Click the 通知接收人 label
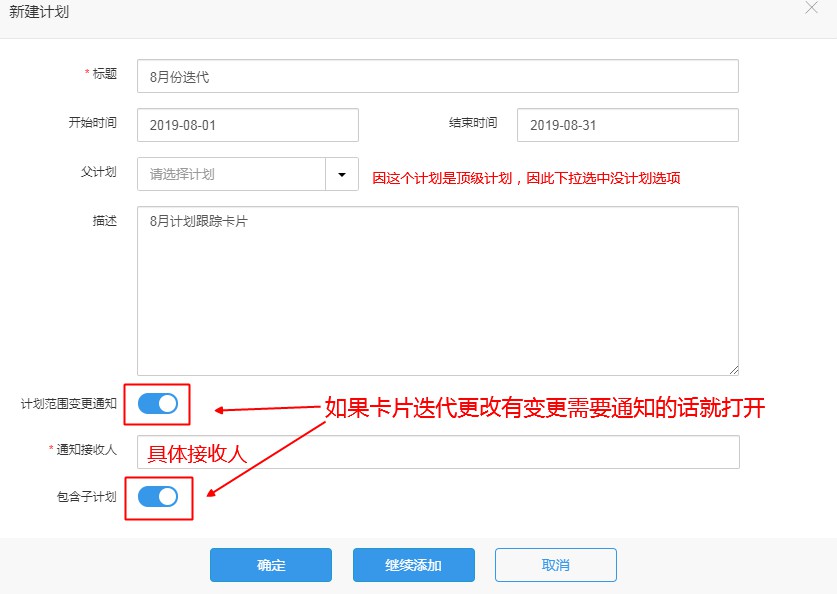 86,450
